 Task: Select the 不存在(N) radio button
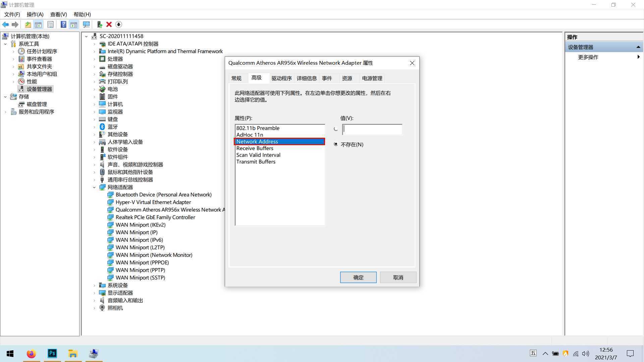[336, 144]
